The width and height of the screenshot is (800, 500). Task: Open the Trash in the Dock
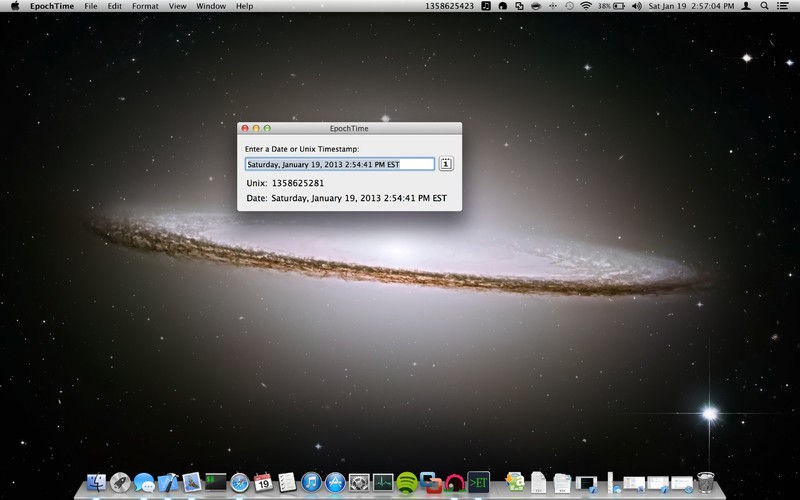click(x=706, y=482)
